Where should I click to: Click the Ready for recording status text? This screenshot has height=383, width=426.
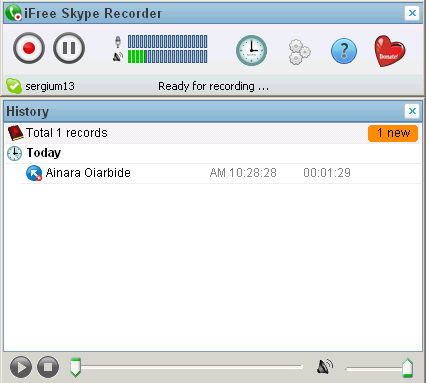[213, 86]
